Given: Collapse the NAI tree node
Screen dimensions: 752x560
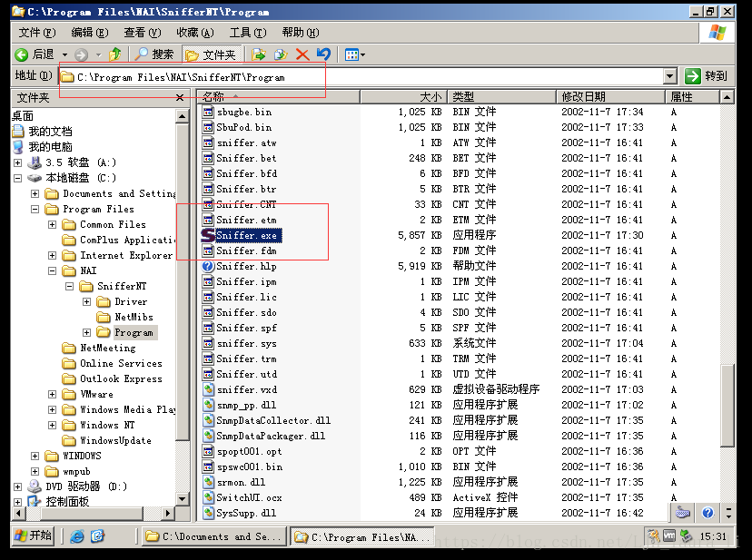Looking at the screenshot, I should click(53, 270).
